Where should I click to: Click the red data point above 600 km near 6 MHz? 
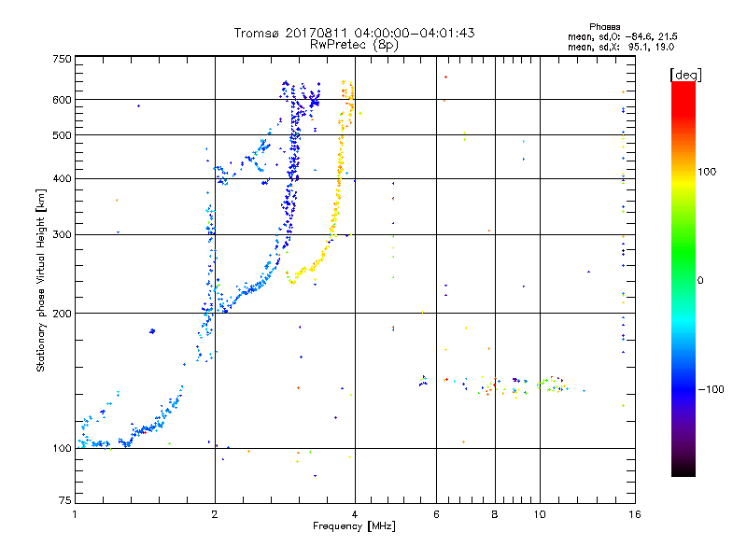[446, 77]
